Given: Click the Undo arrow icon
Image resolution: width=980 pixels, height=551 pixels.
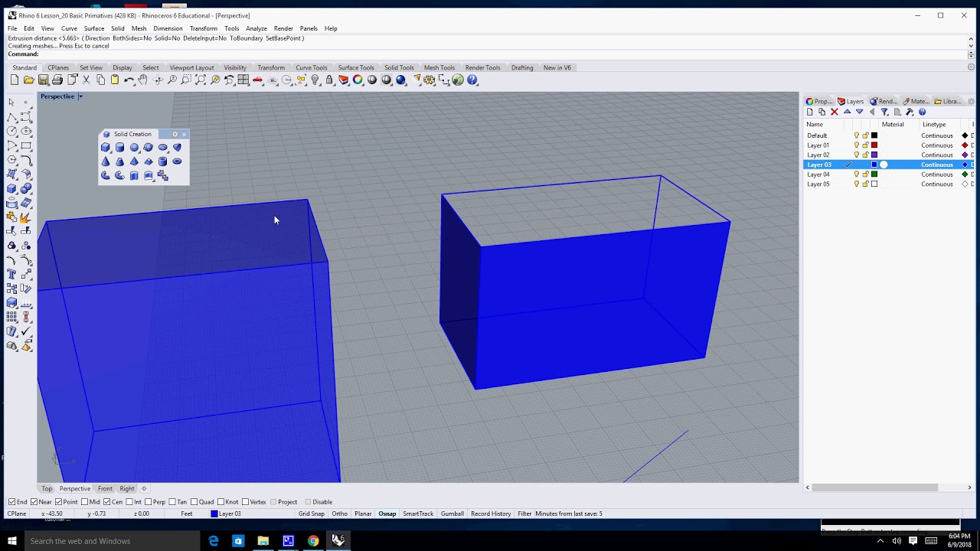Looking at the screenshot, I should tap(129, 80).
